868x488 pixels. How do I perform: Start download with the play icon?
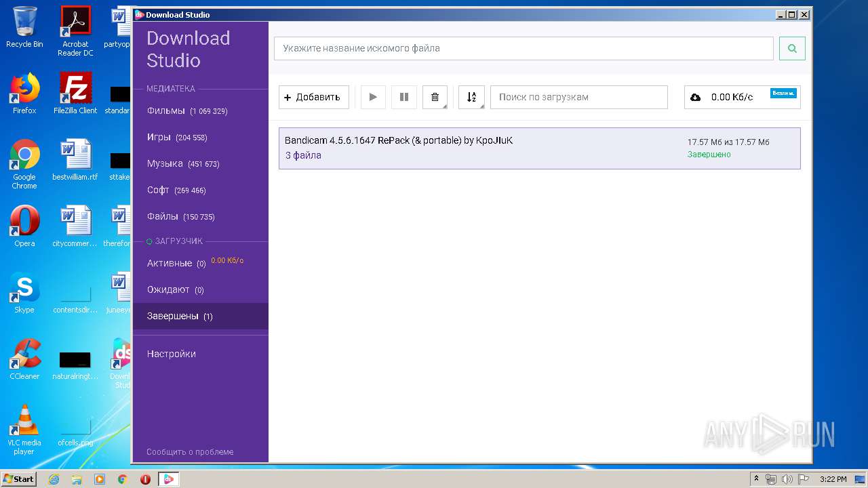tap(373, 97)
